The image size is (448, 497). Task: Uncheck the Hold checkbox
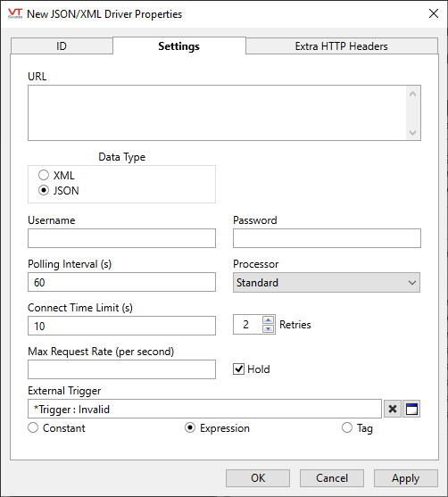click(x=238, y=369)
